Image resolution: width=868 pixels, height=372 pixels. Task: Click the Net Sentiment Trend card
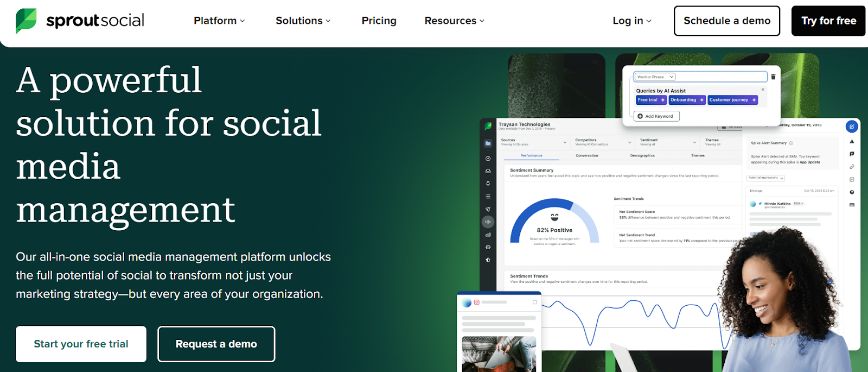tap(677, 238)
